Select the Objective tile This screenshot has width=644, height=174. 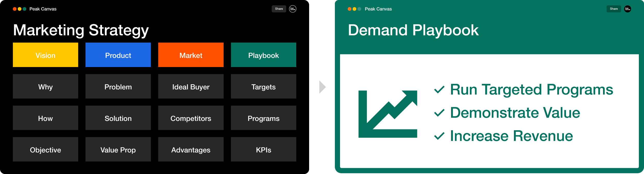click(x=45, y=150)
